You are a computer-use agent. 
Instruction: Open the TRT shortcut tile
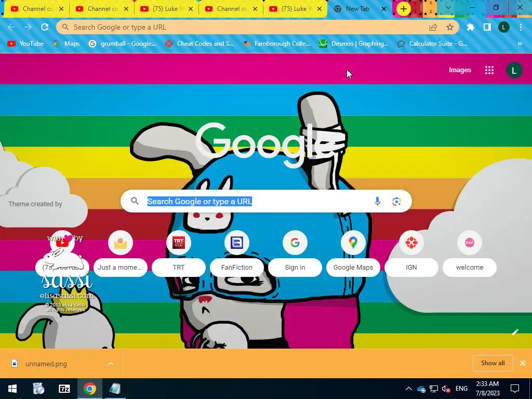[x=179, y=254]
